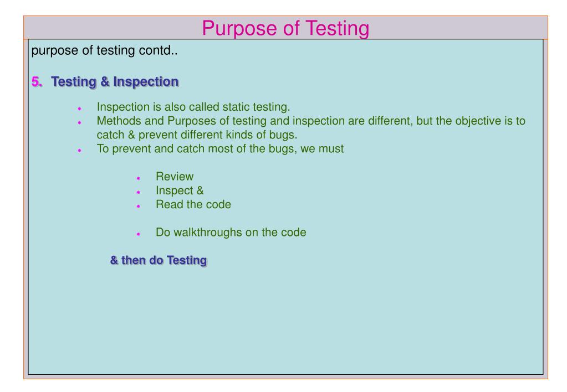567x392 pixels.
Task: Click the Purpose of Testing title
Action: tap(285, 28)
